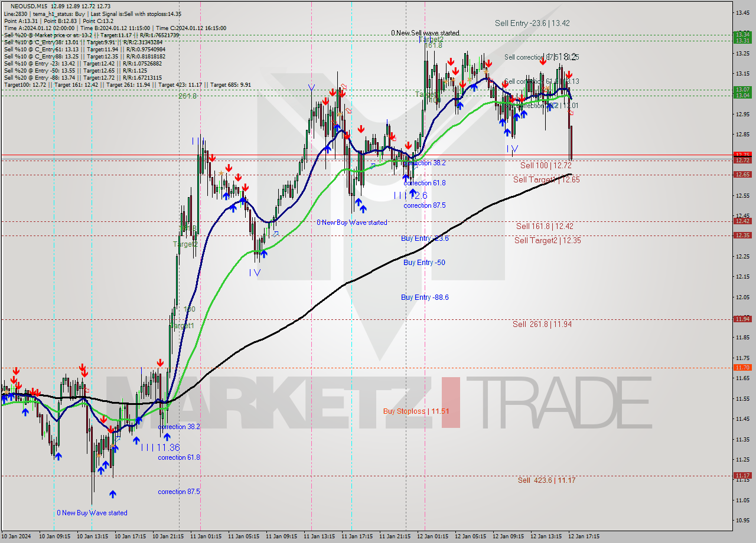Click the 'Buy Entry -23.6' label
The height and width of the screenshot is (543, 756).
[425, 238]
